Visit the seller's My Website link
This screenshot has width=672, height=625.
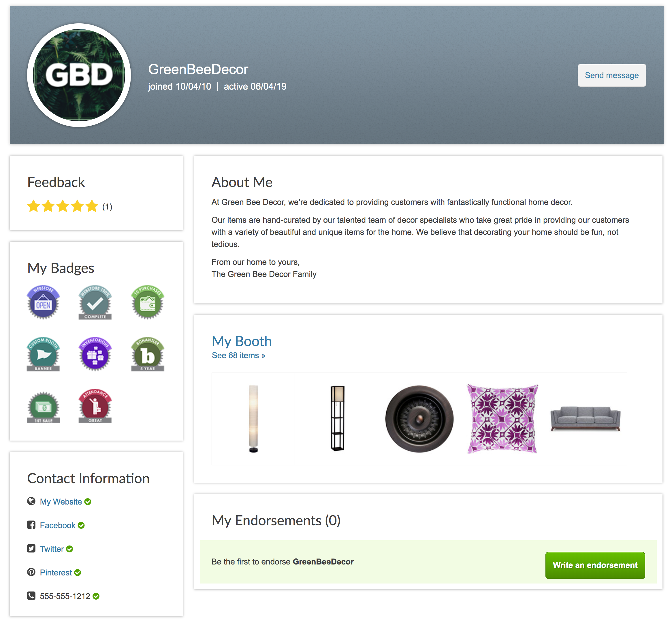61,501
